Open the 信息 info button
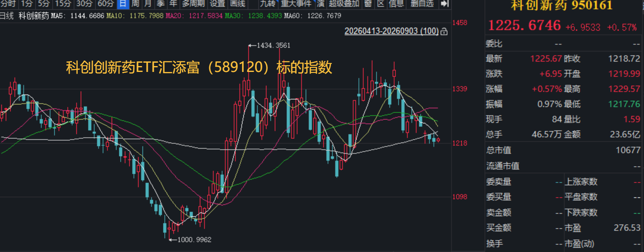The width and height of the screenshot is (644, 252). click(x=397, y=4)
